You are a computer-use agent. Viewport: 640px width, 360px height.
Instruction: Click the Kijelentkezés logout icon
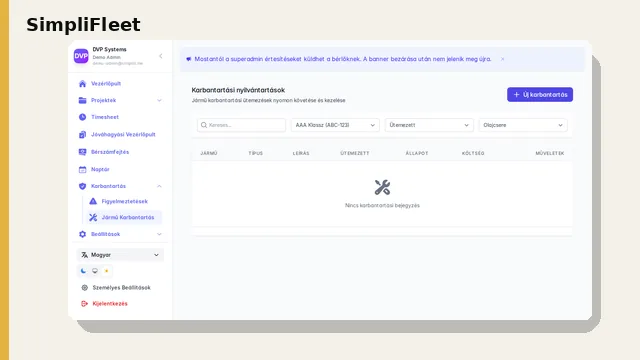coord(84,304)
